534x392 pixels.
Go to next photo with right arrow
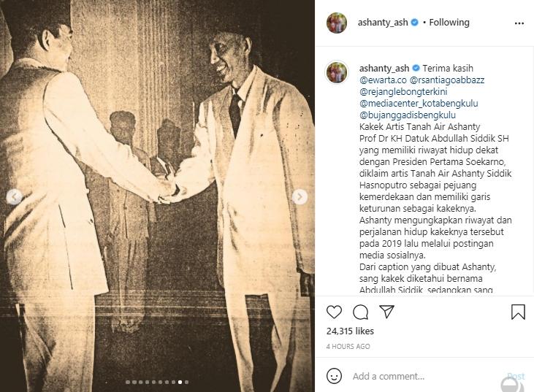(x=300, y=196)
